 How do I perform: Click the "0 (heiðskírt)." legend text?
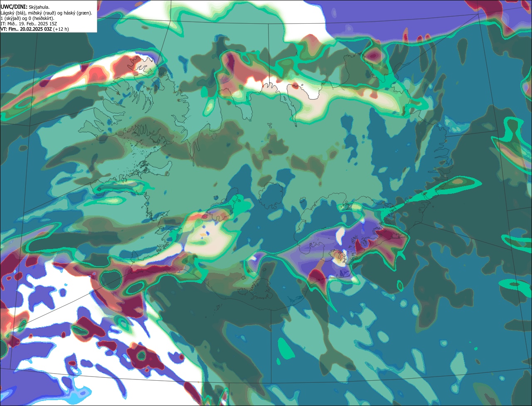[x=41, y=19]
